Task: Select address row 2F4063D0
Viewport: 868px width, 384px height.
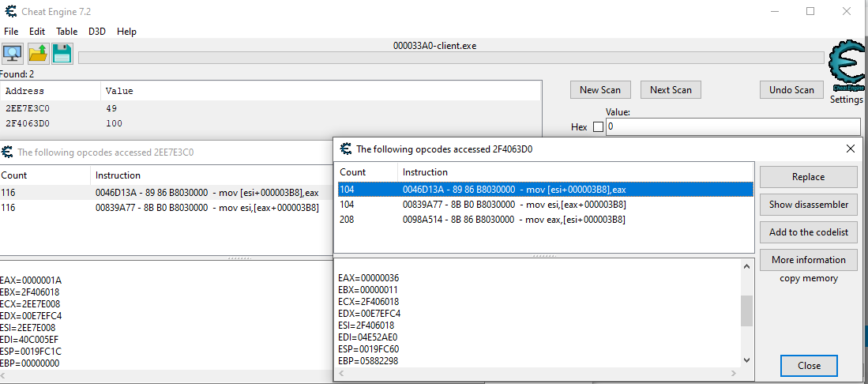Action: (x=270, y=123)
